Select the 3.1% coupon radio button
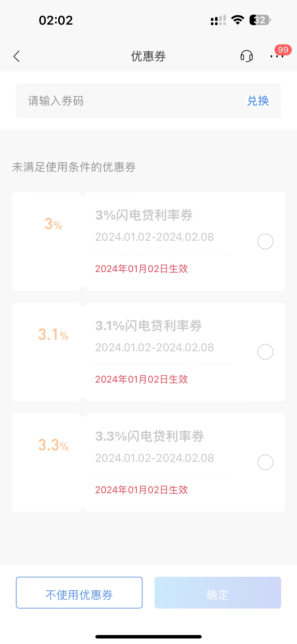This screenshot has height=644, width=297. (x=265, y=352)
